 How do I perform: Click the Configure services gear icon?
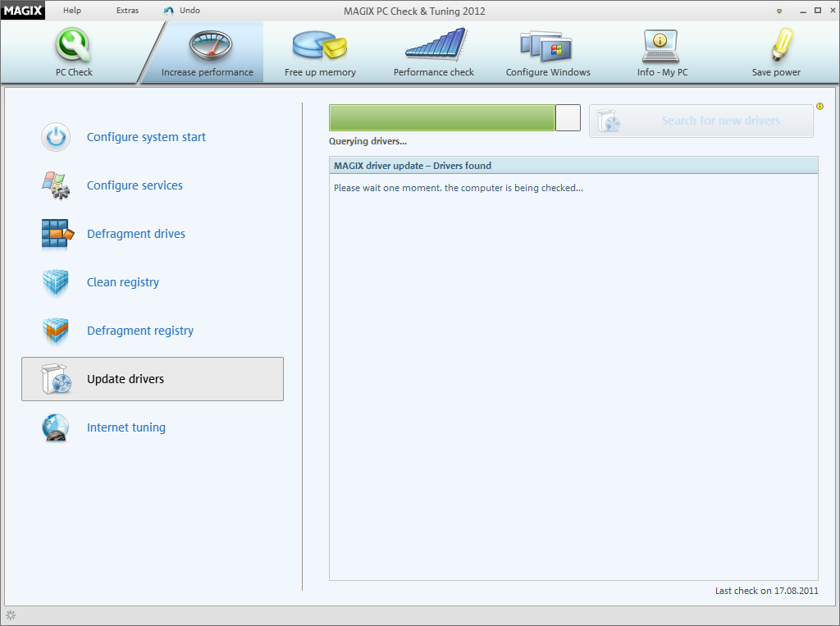pos(56,185)
